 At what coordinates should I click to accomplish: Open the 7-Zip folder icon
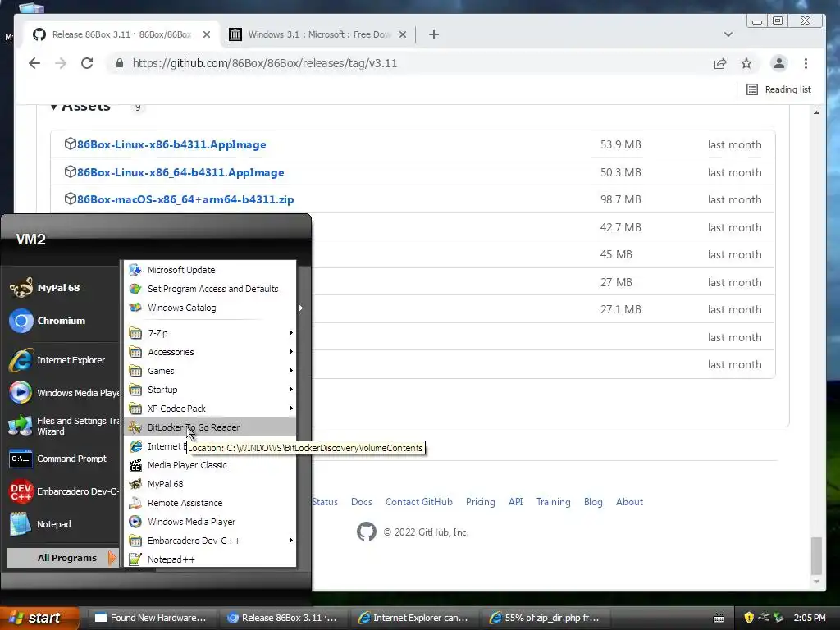point(135,333)
